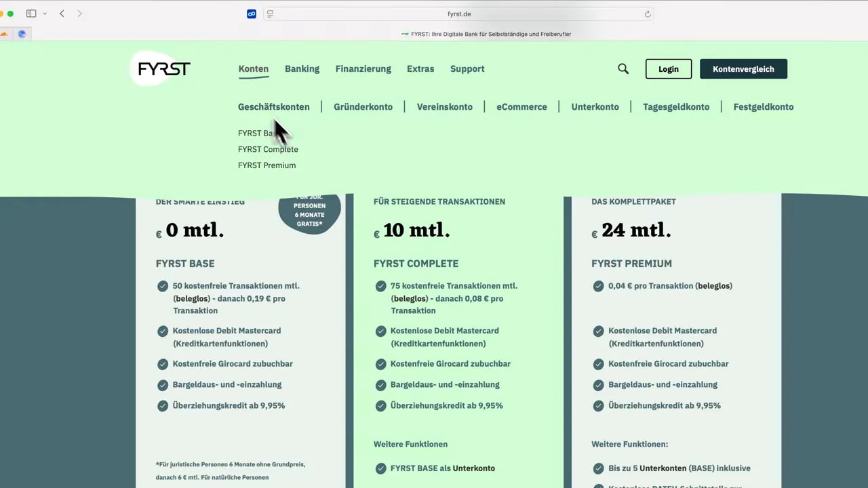The image size is (868, 488).
Task: Click checkmark beside Bis zu 5 Unterkonten
Action: [x=598, y=468]
